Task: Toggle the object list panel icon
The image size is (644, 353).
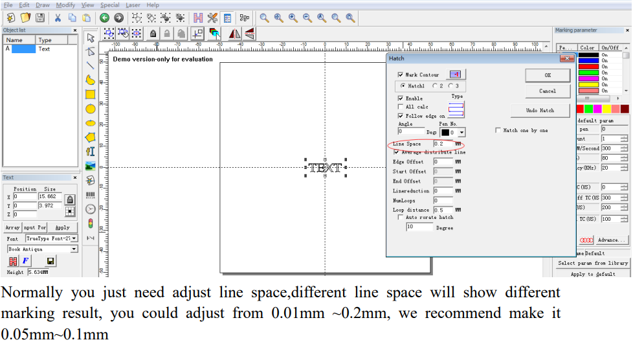Action: [x=227, y=18]
